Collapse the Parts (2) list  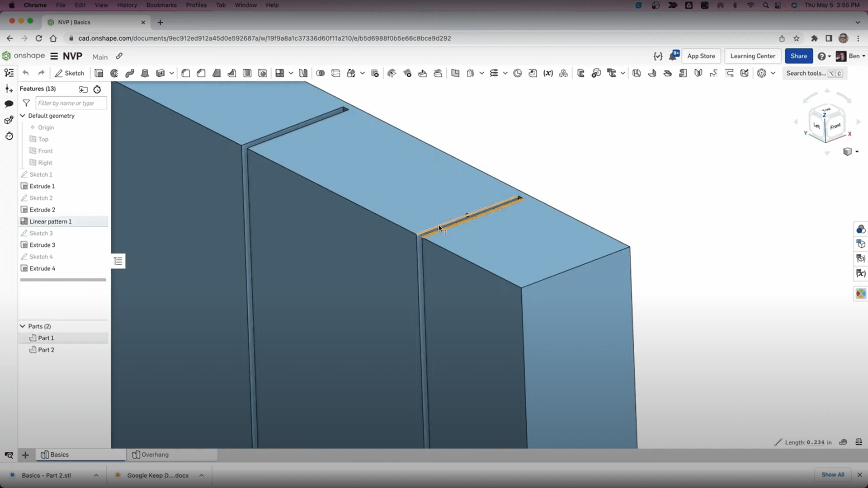pos(23,326)
